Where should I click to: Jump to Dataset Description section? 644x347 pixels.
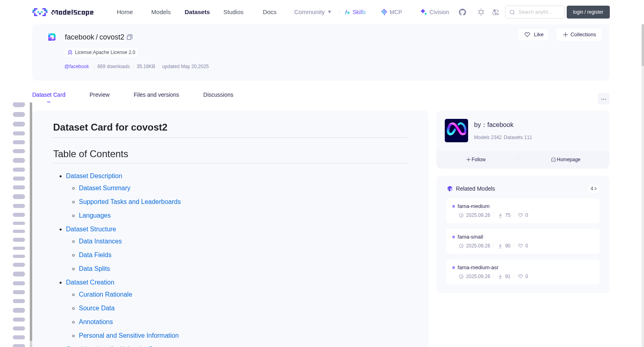point(94,176)
